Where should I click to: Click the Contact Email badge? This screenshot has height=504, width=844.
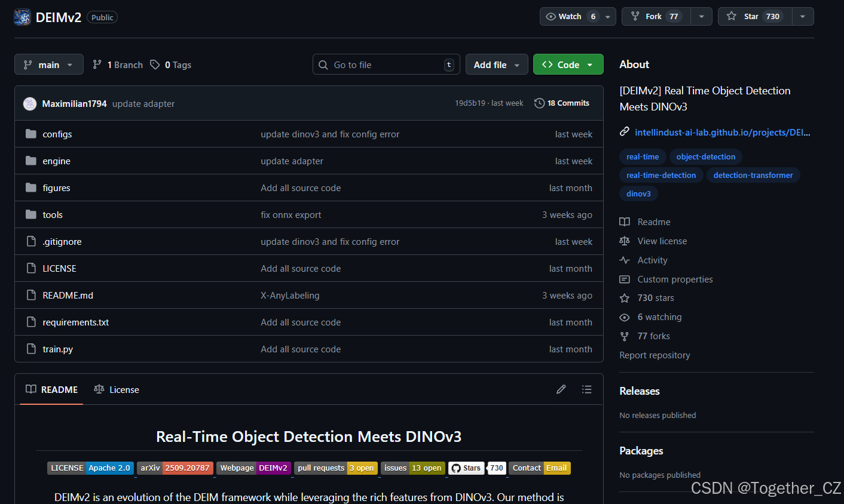(x=540, y=468)
